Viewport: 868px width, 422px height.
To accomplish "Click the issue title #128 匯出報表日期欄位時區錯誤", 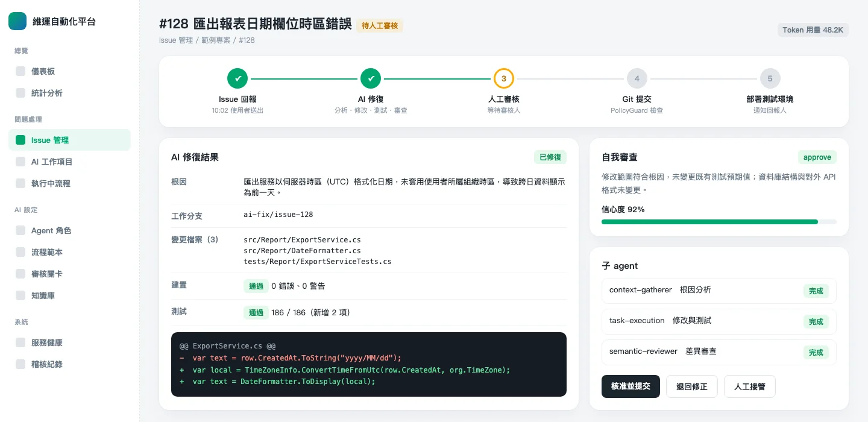I will [x=256, y=24].
